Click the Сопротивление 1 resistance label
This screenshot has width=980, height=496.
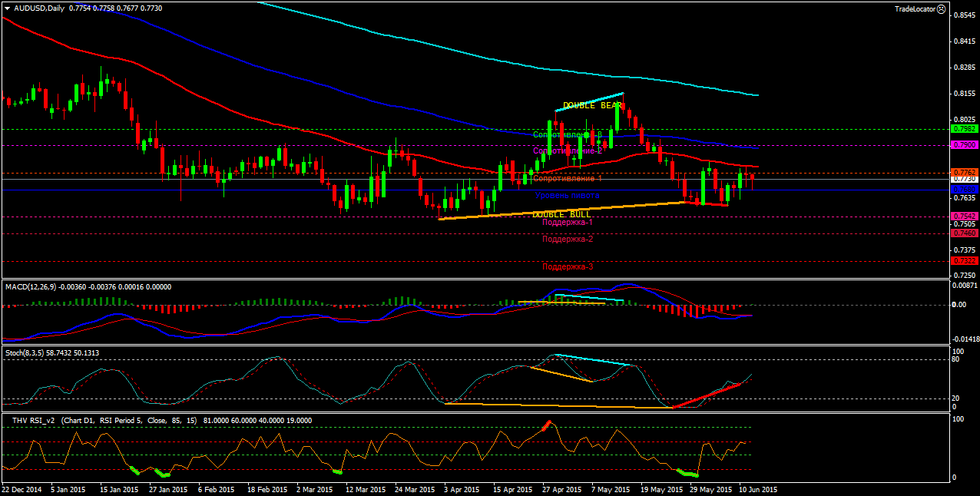(568, 179)
